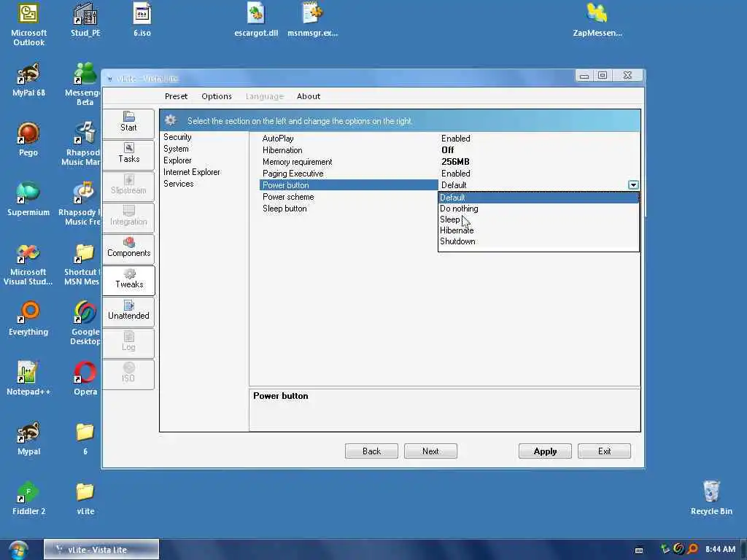Open the Components section in sidebar
747x560 pixels.
pos(128,248)
